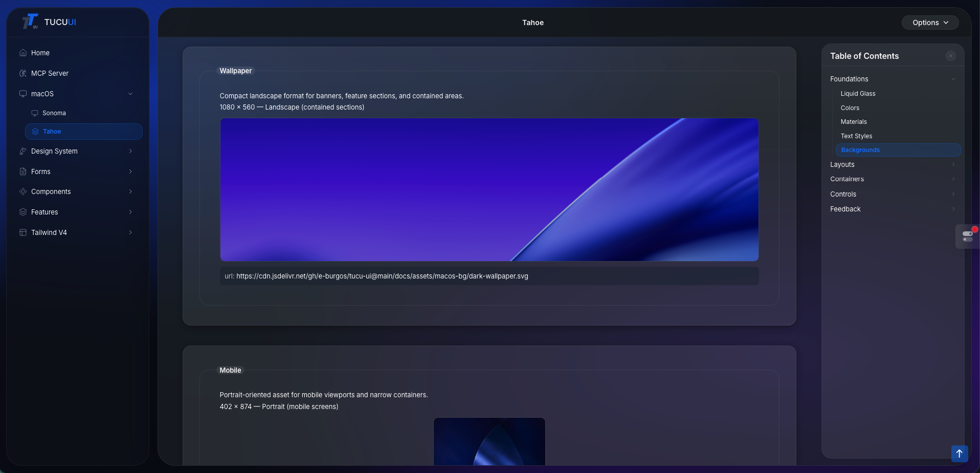Click the Home house icon

(x=23, y=53)
